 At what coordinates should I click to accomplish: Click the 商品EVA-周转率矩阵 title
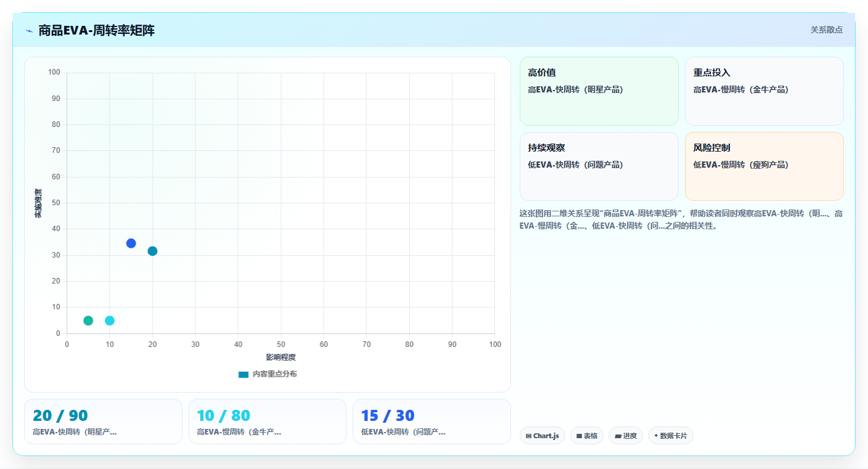click(x=96, y=30)
